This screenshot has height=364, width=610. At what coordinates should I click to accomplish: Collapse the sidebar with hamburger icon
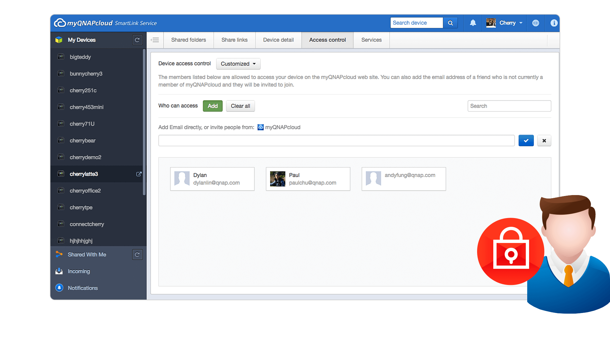155,40
